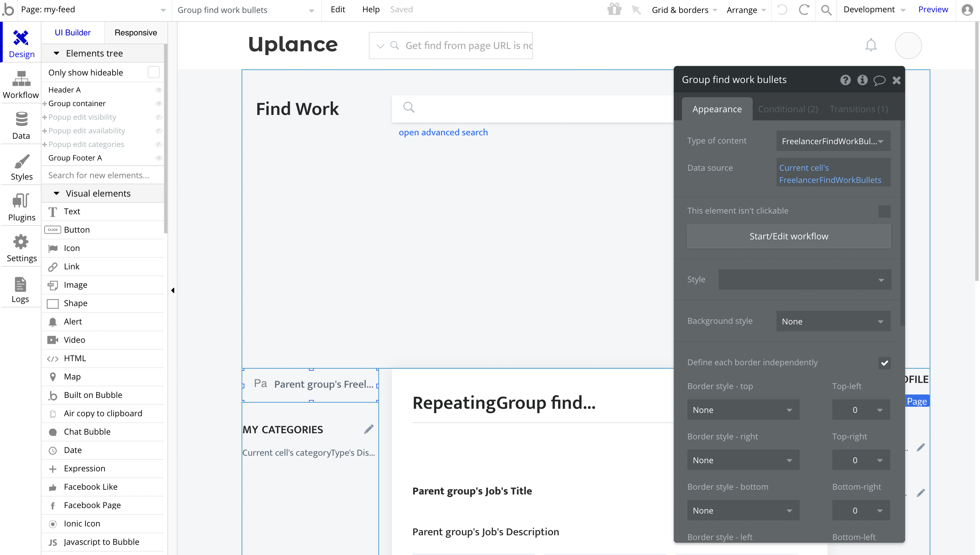The height and width of the screenshot is (555, 980).
Task: Click the redo arrow icon
Action: [x=804, y=10]
